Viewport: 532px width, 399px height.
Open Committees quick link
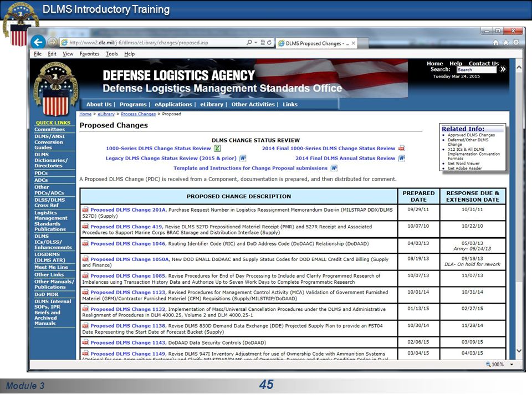49,129
